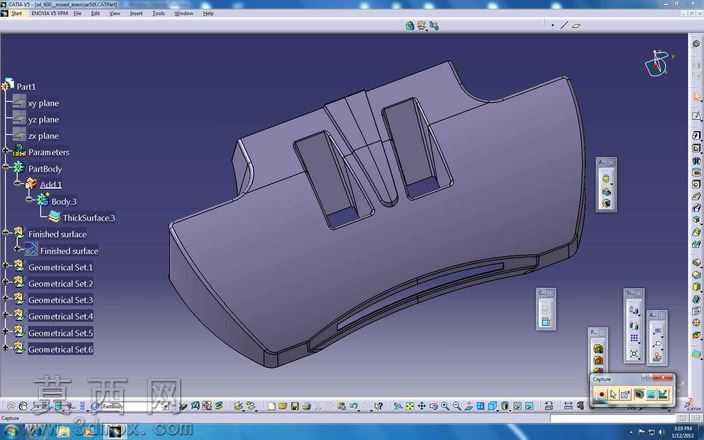Click the Normal View icon
The height and width of the screenshot is (440, 704).
coord(469,406)
